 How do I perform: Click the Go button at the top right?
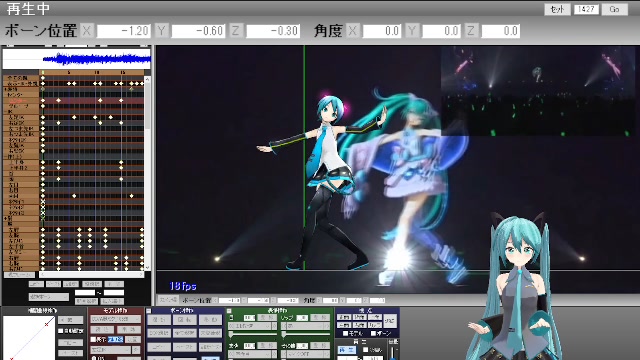615,9
